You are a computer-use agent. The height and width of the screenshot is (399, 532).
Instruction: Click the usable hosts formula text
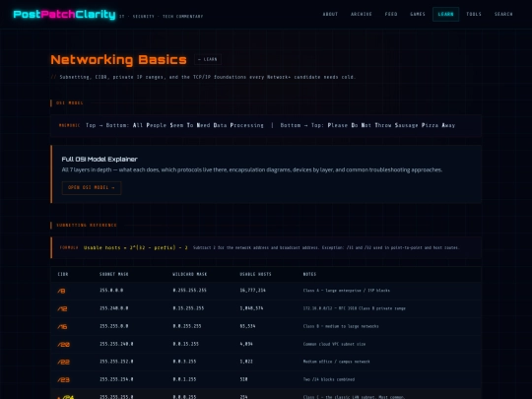coord(136,247)
